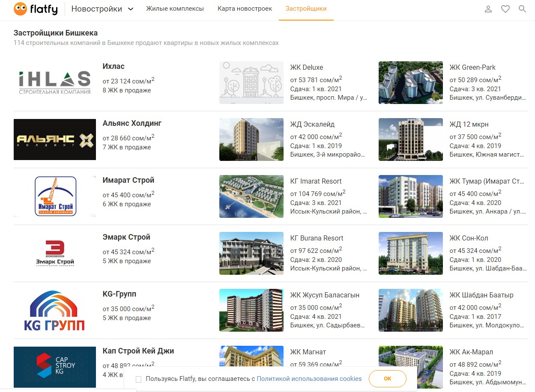Open the Альянс Холдинг logo
The height and width of the screenshot is (392, 535).
click(55, 140)
